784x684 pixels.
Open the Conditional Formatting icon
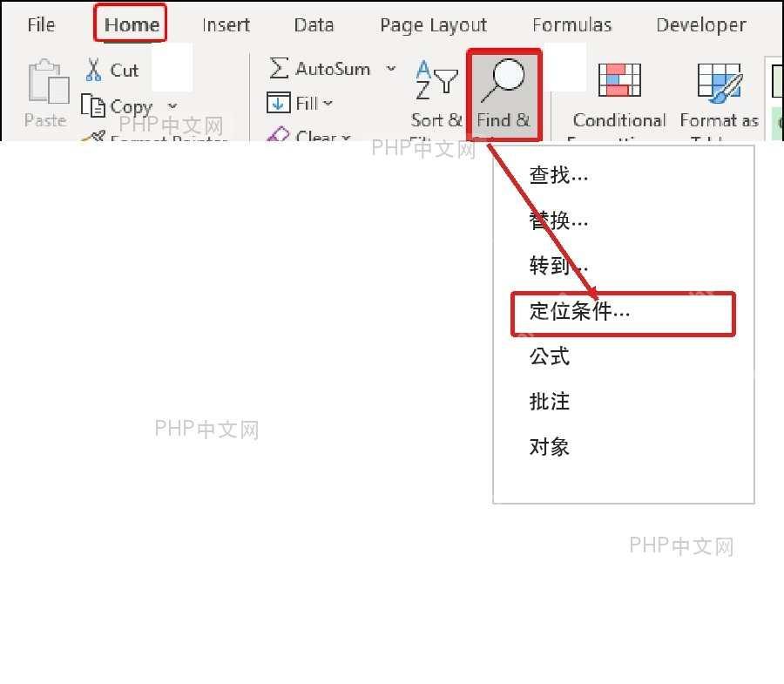619,79
